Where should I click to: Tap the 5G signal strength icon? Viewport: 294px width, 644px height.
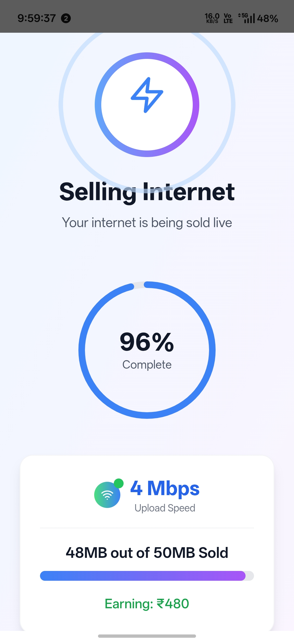[x=246, y=18]
